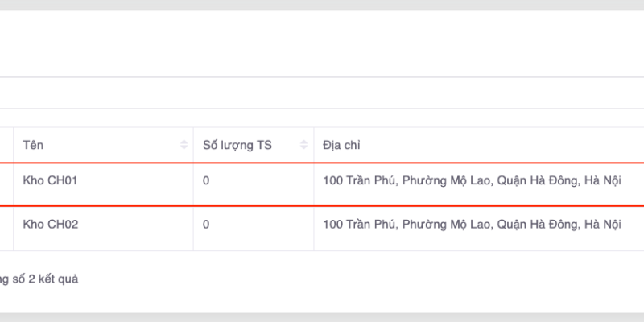Click the leftmost cell of Kho CH02 row
Viewport: 644px width, 322px height.
coord(6,225)
